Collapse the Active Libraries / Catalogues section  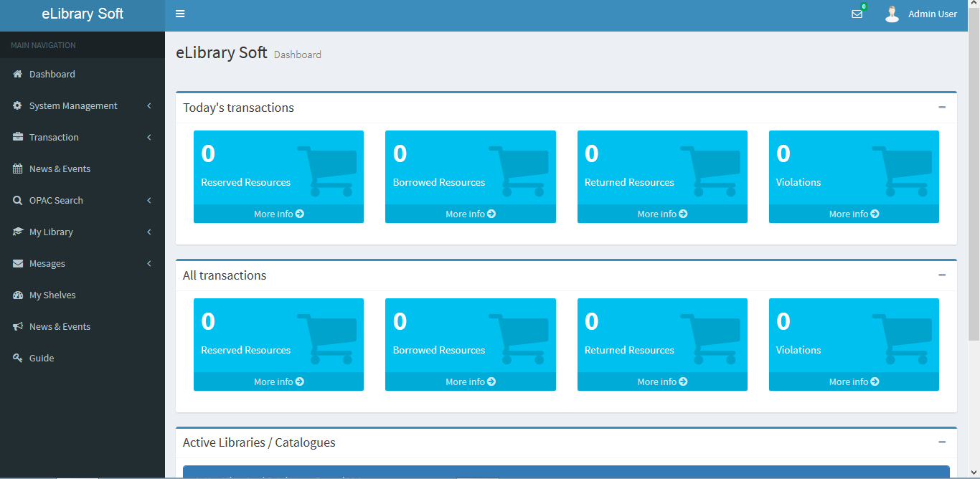(x=942, y=442)
